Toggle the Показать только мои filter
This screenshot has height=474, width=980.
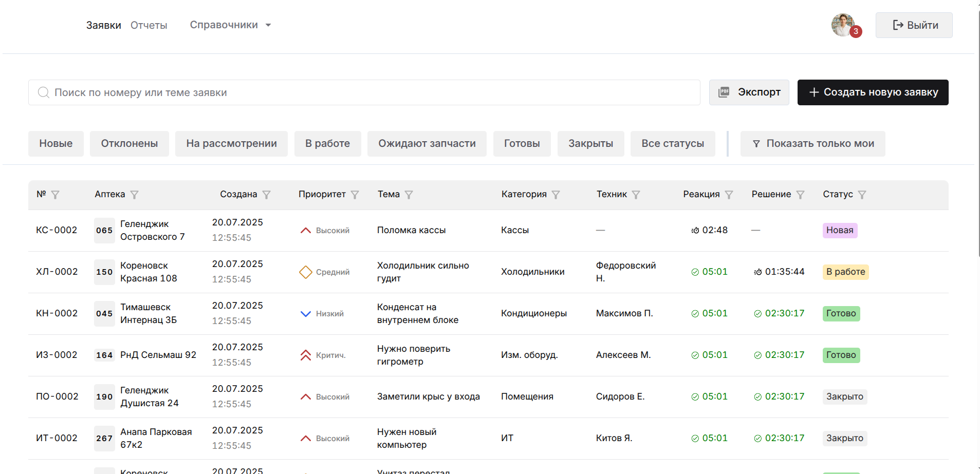point(813,144)
